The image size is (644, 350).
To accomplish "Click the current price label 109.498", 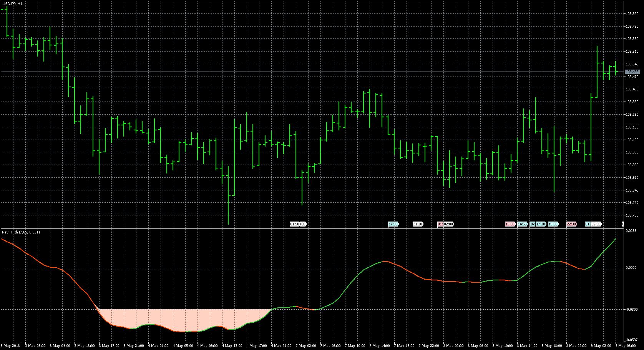I will click(632, 72).
